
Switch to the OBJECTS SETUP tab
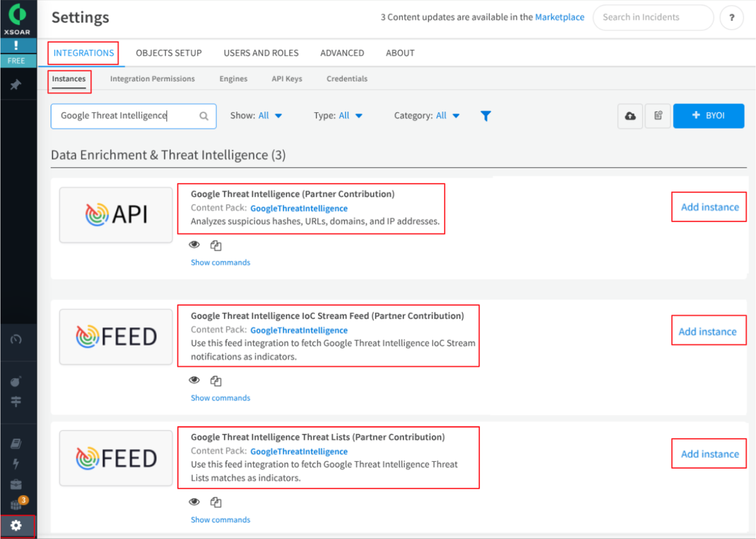click(x=169, y=53)
